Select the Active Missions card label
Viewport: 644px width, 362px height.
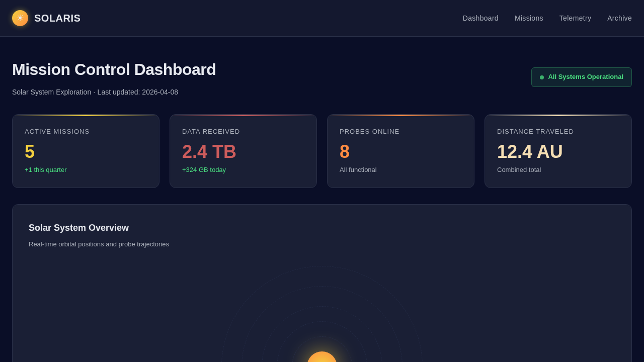point(57,131)
